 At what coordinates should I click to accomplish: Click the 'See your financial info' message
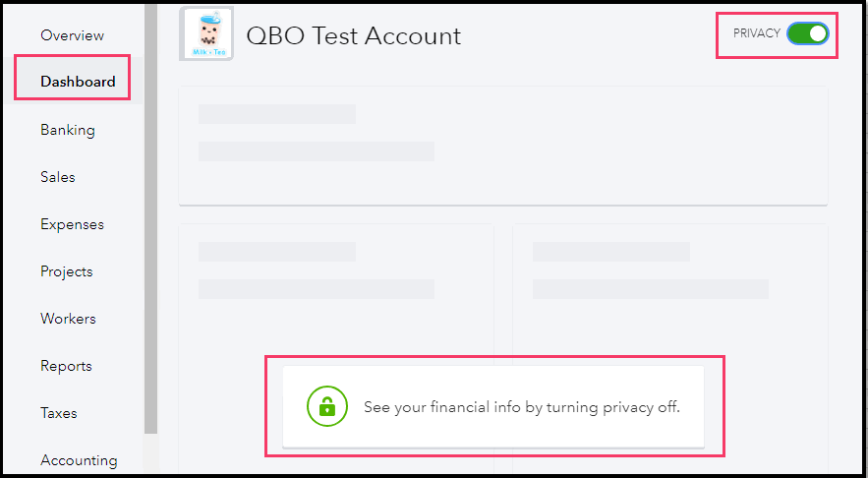pyautogui.click(x=521, y=406)
